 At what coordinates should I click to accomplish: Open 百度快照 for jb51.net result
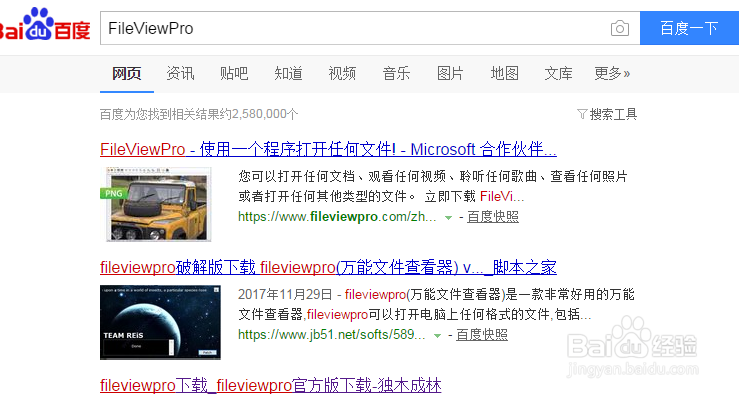[x=482, y=335]
